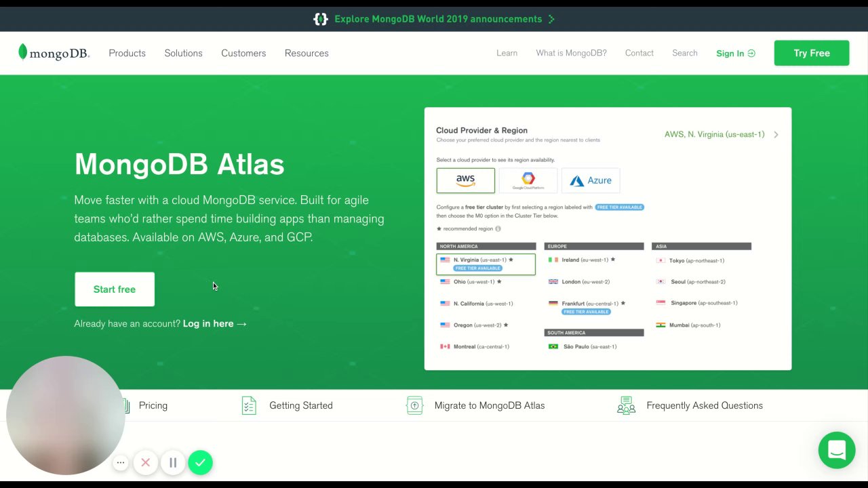Select Ohio (us-west-1) region
The image size is (868, 488).
[x=473, y=281]
